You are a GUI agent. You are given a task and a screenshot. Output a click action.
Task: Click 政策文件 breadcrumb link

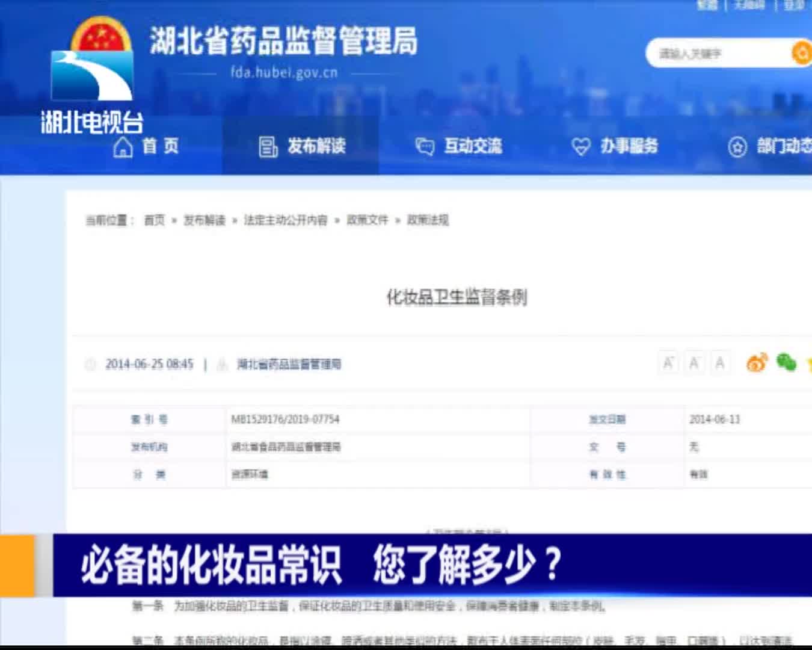(x=368, y=220)
